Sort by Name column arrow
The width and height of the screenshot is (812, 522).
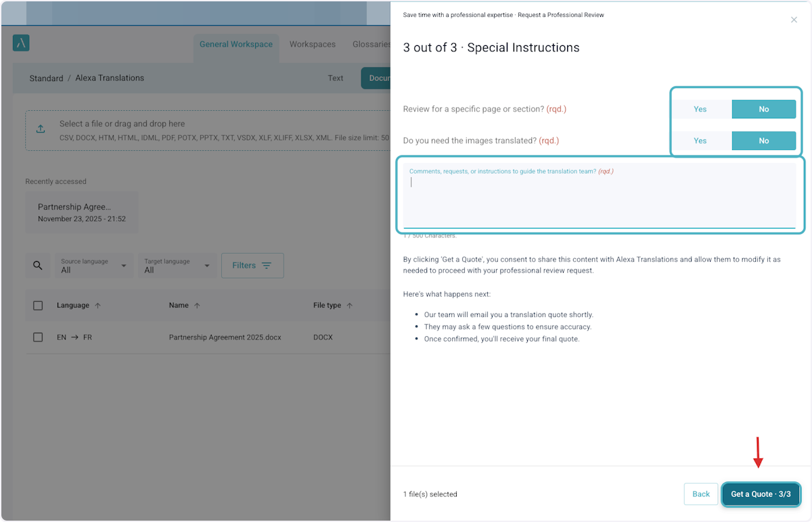click(x=197, y=306)
